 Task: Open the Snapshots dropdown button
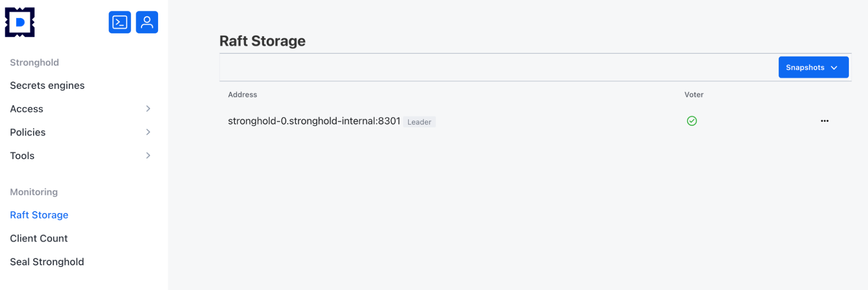tap(805, 68)
